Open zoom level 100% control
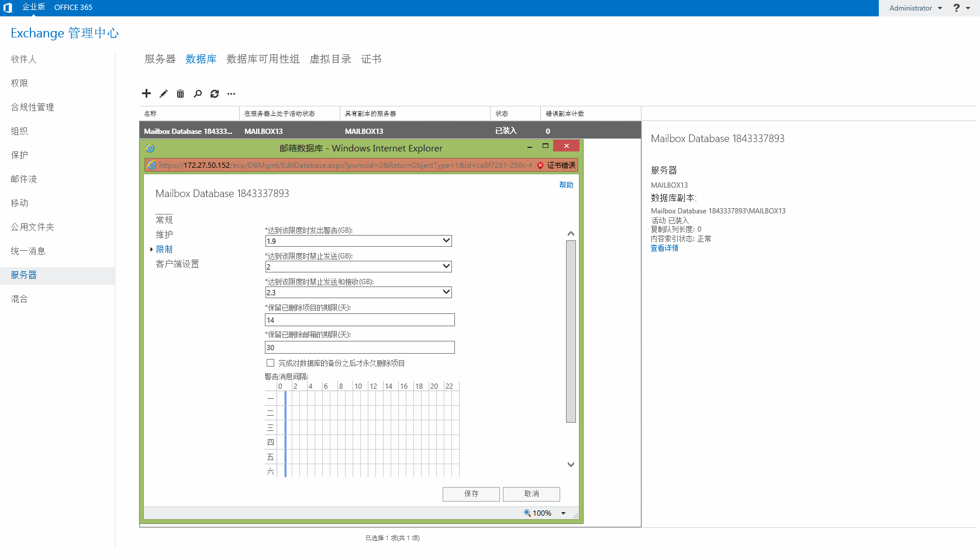The width and height of the screenshot is (980, 556). pos(538,513)
